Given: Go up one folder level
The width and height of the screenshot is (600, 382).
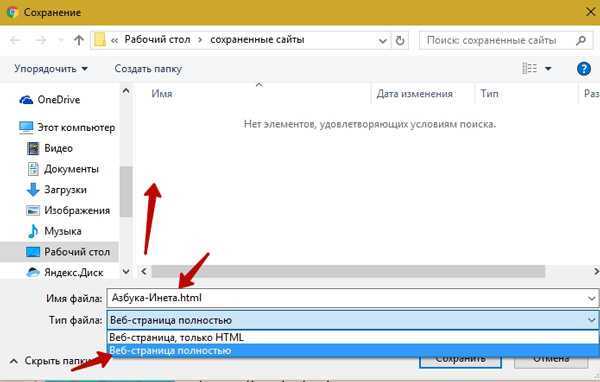Looking at the screenshot, I should [79, 40].
